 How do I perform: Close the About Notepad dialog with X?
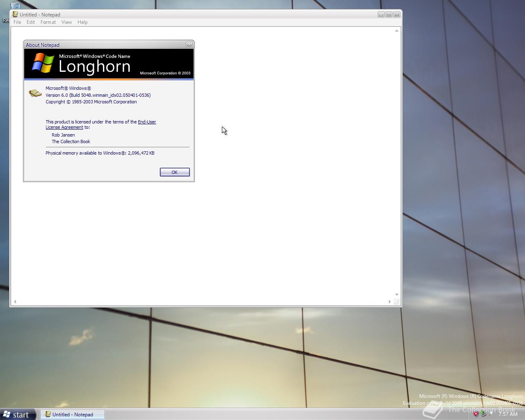coord(189,45)
